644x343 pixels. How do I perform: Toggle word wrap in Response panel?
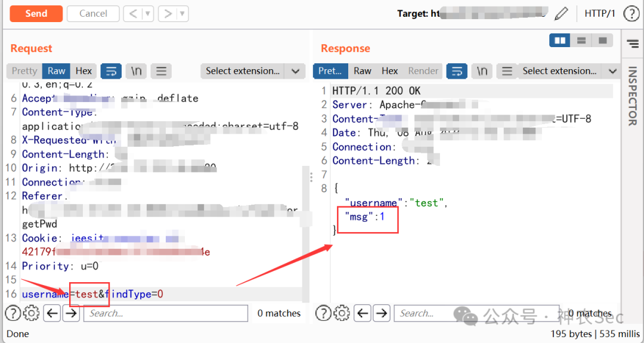457,71
